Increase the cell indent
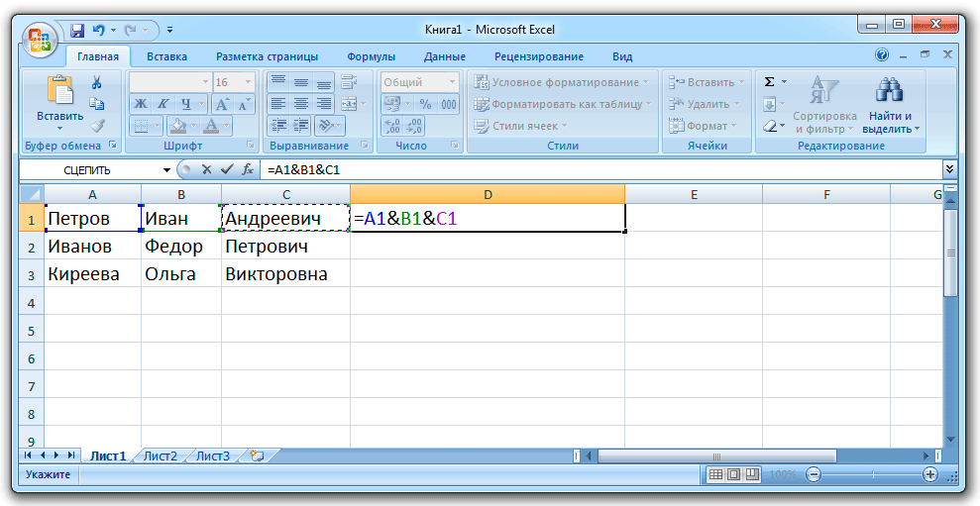The height and width of the screenshot is (506, 980). pyautogui.click(x=300, y=126)
